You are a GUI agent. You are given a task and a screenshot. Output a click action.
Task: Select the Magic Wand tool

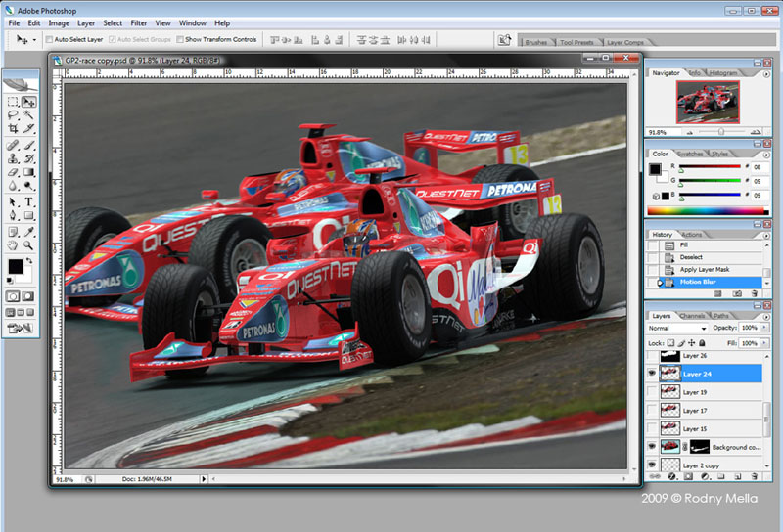pos(28,115)
